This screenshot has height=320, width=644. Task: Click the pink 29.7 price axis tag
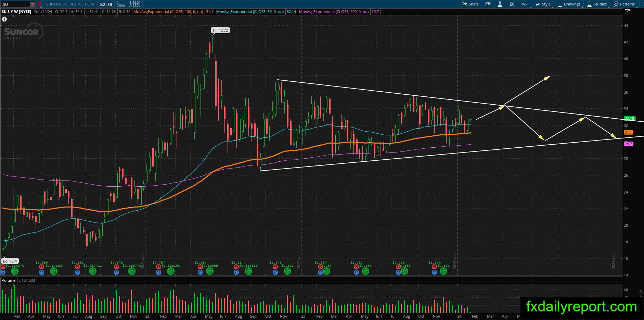[628, 144]
